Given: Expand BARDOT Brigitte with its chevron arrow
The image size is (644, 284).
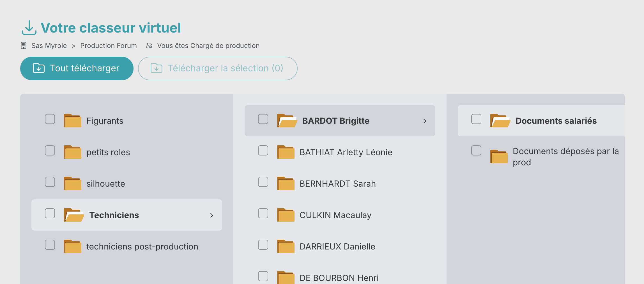Looking at the screenshot, I should point(425,121).
